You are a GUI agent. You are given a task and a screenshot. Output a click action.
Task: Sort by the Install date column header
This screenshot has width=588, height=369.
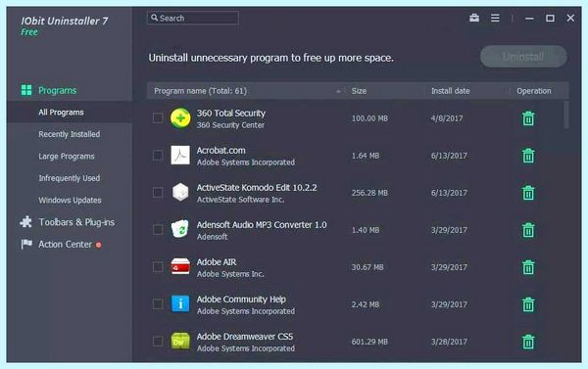(450, 91)
